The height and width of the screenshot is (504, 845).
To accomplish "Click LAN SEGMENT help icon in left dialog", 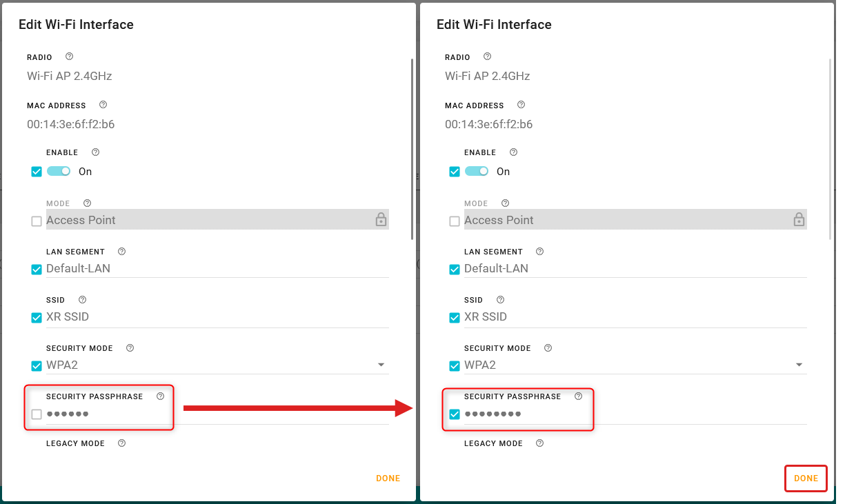I will [x=122, y=251].
